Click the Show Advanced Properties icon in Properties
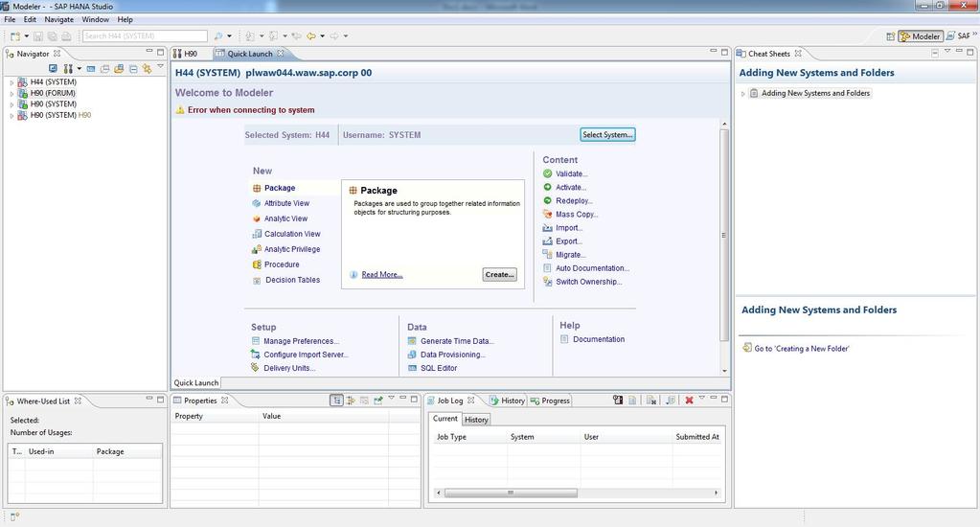The height and width of the screenshot is (527, 980). 351,401
